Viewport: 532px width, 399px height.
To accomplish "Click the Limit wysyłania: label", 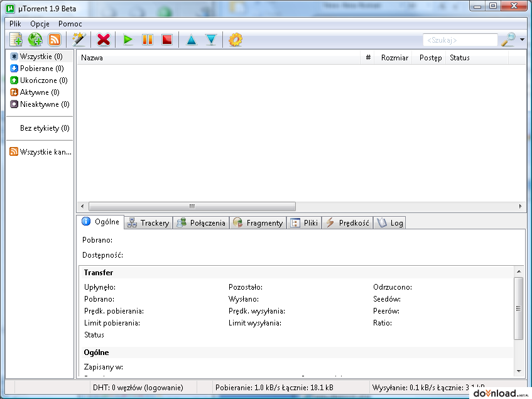I will tap(255, 323).
